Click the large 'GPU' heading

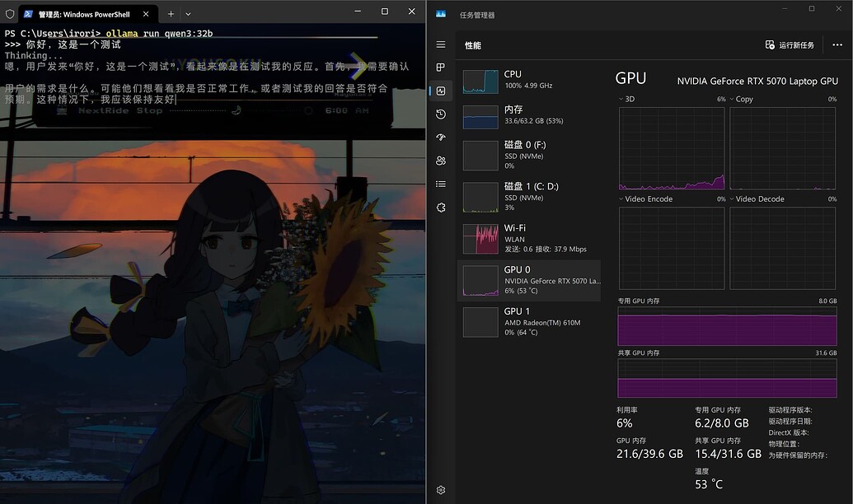(x=630, y=78)
